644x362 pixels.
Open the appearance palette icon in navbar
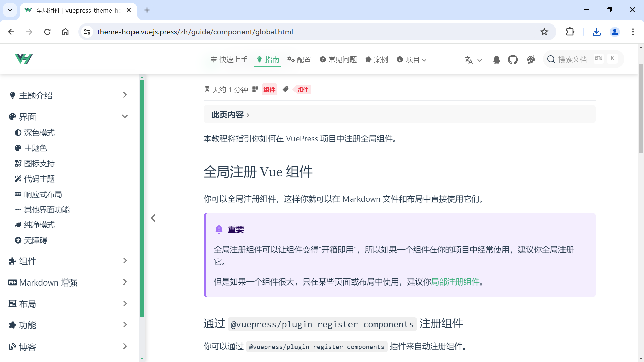531,60
